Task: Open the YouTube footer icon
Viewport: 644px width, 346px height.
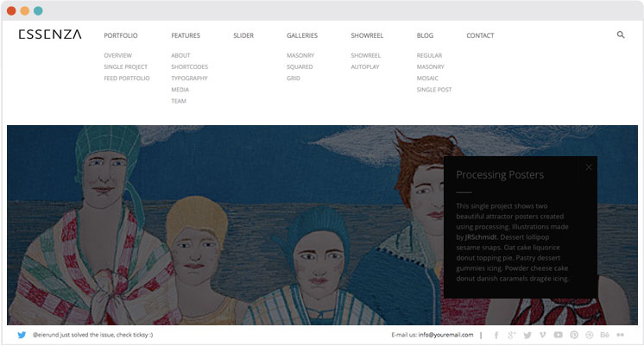Action: pos(558,335)
